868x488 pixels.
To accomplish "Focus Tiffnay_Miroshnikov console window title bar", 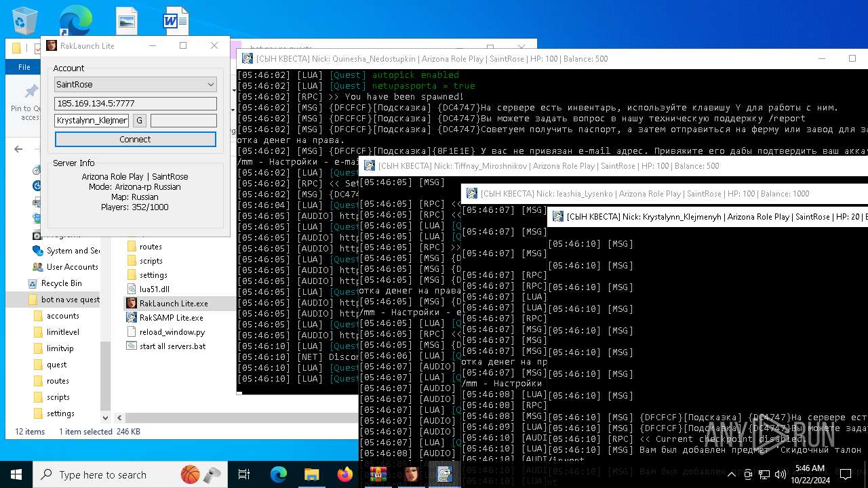I will 613,166.
